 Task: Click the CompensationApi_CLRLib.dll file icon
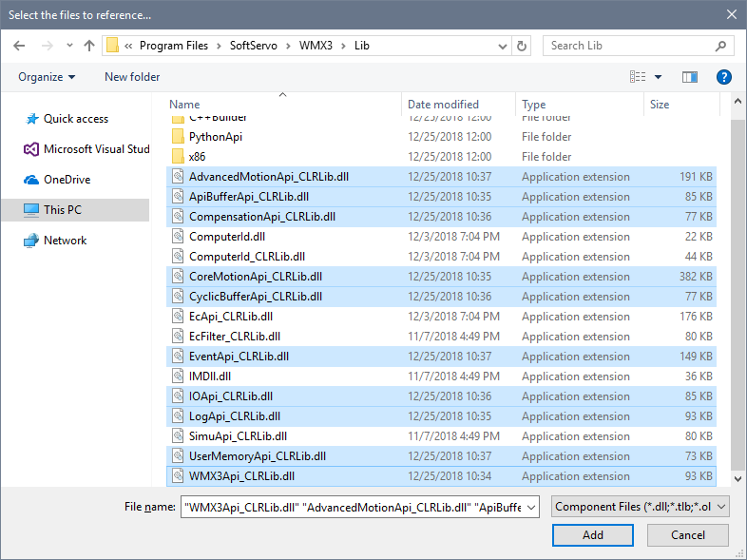[178, 217]
